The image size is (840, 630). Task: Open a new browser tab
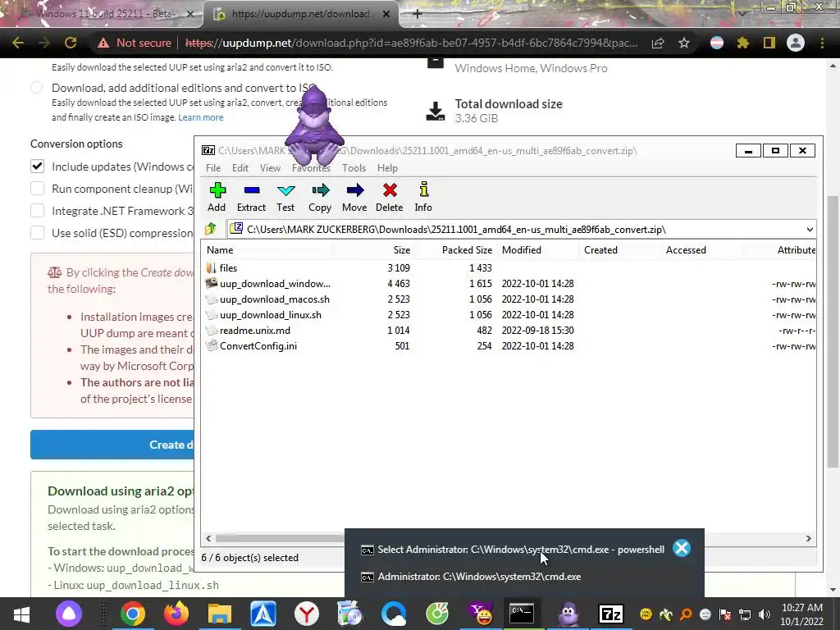pyautogui.click(x=418, y=14)
